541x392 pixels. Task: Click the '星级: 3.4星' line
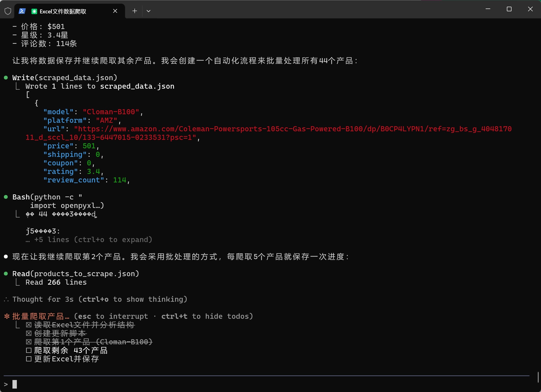click(x=40, y=35)
